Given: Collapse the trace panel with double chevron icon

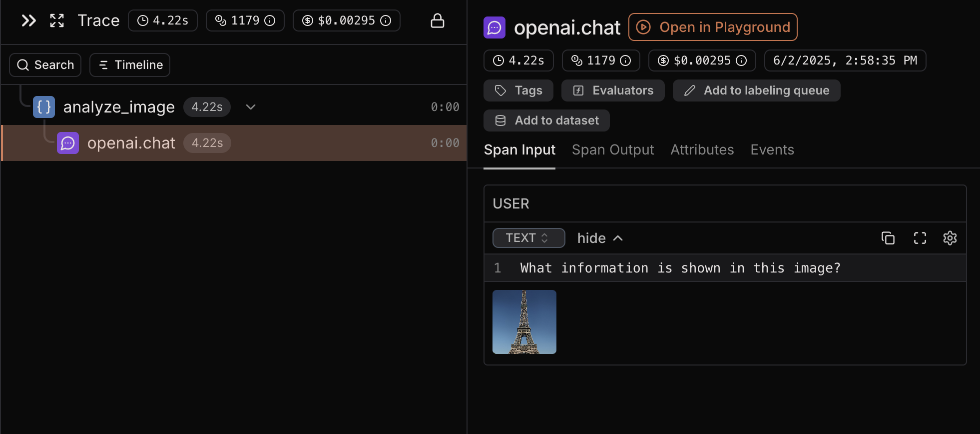Looking at the screenshot, I should point(29,20).
